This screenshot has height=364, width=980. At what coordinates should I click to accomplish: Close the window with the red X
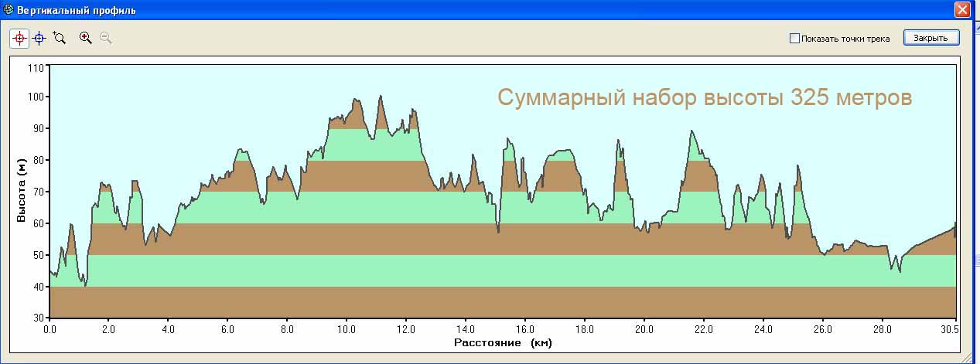[x=962, y=10]
